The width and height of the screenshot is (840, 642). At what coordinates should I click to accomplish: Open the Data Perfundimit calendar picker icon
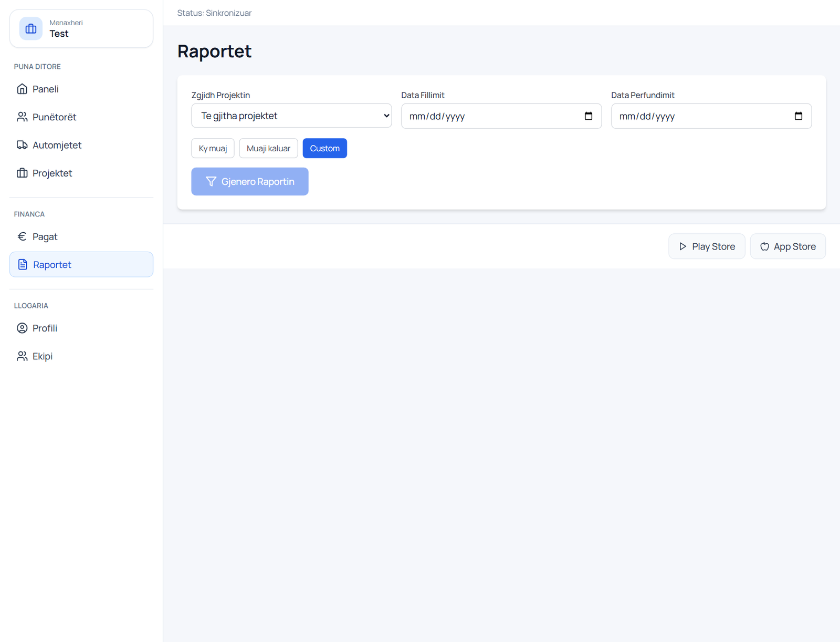pos(799,116)
